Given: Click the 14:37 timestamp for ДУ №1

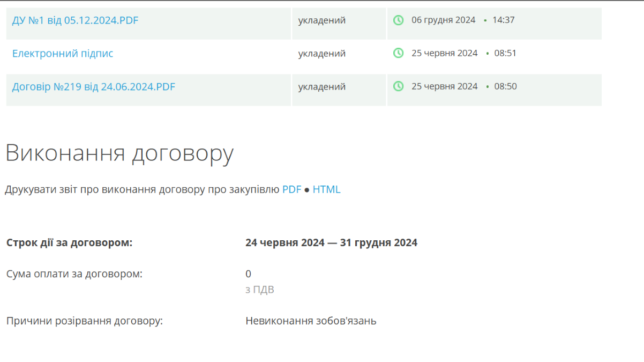Looking at the screenshot, I should 504,20.
